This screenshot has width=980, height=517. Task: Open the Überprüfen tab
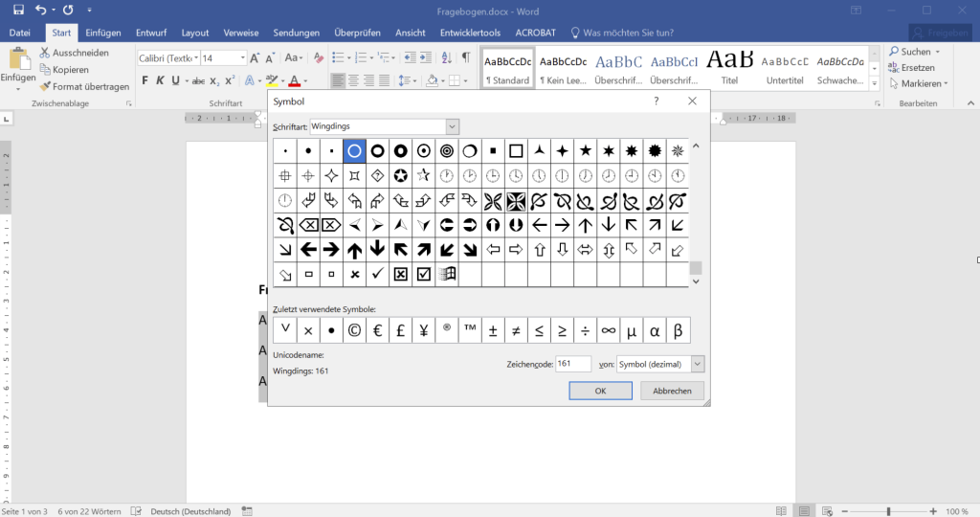358,33
